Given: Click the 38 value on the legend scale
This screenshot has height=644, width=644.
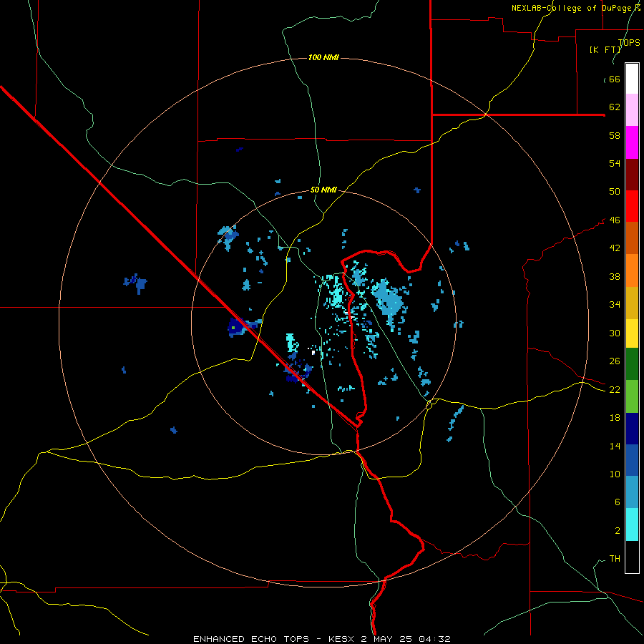Looking at the screenshot, I should [615, 276].
